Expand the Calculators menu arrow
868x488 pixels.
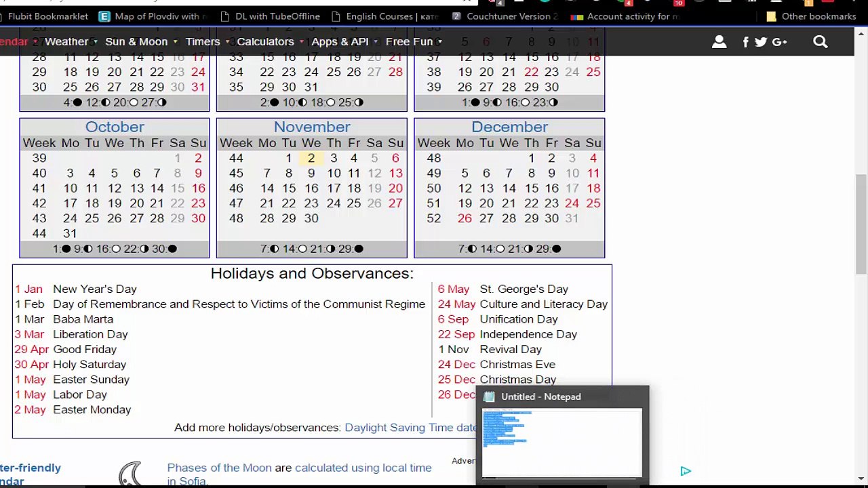click(x=302, y=42)
